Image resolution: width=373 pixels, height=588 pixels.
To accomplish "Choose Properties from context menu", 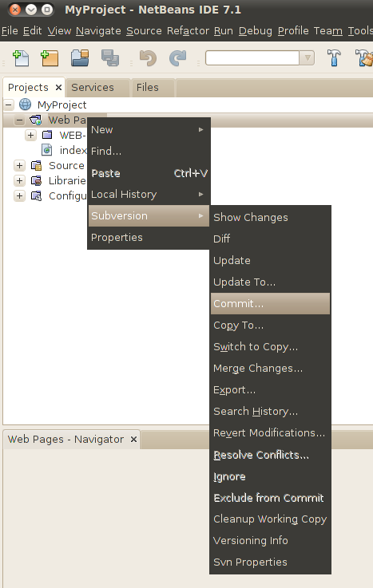I will tap(149, 238).
